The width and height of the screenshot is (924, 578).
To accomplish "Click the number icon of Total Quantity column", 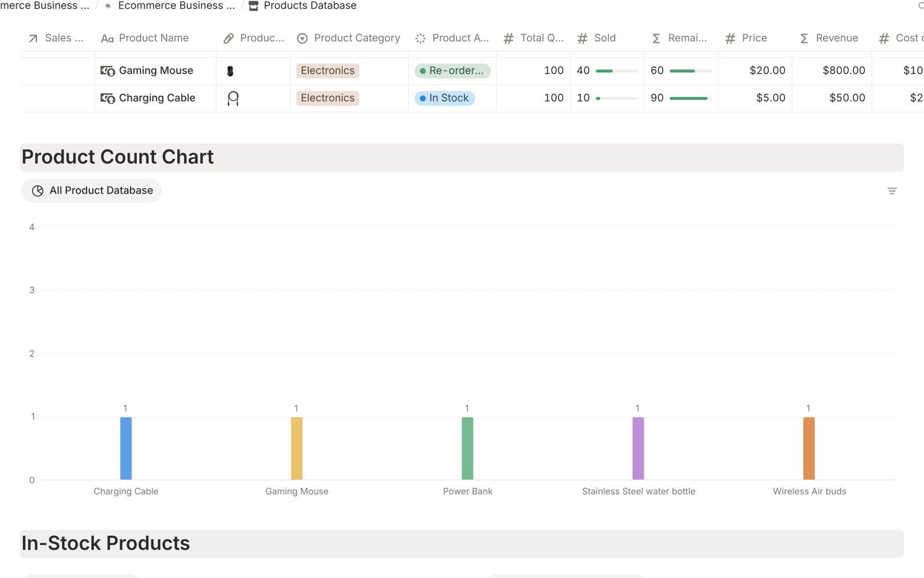I will click(x=508, y=39).
